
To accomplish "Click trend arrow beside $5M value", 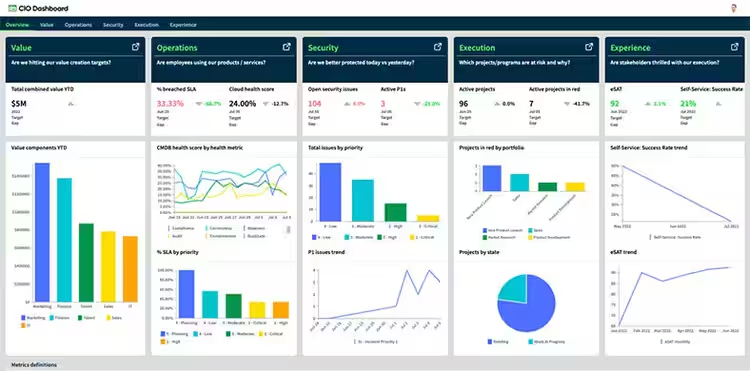I will click(71, 103).
